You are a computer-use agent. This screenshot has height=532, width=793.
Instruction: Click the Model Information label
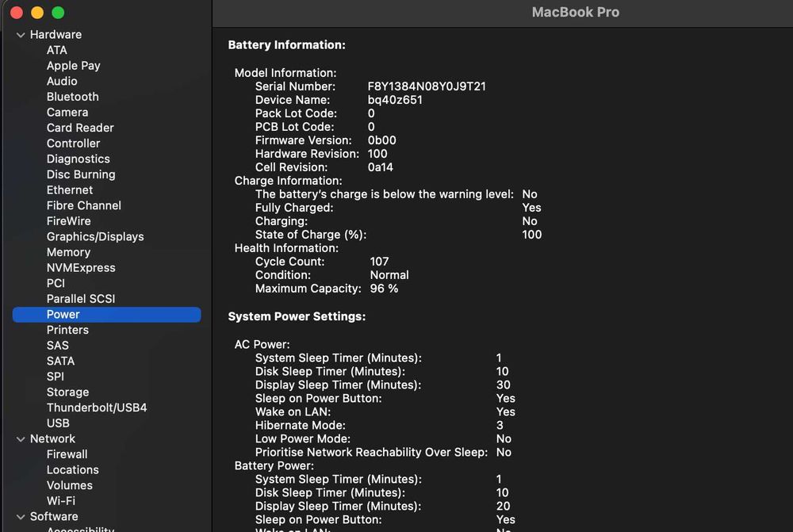click(285, 73)
